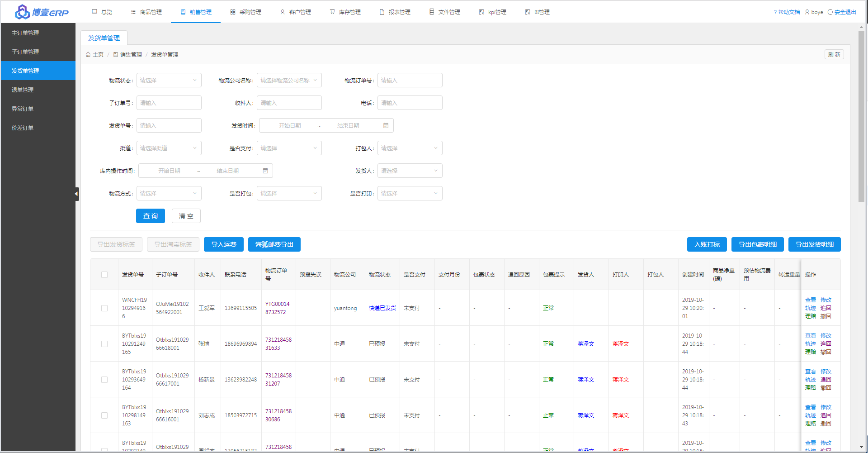Click 主页 home breadcrumb icon

88,55
